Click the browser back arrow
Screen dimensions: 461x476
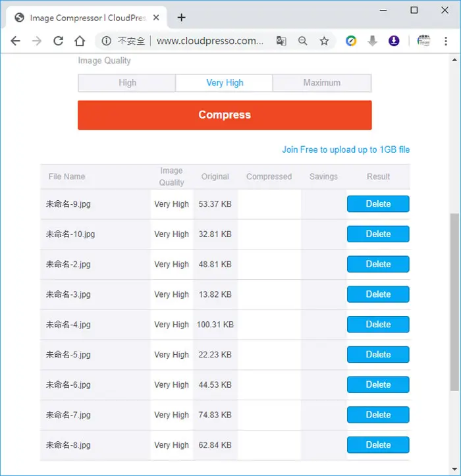pyautogui.click(x=15, y=41)
